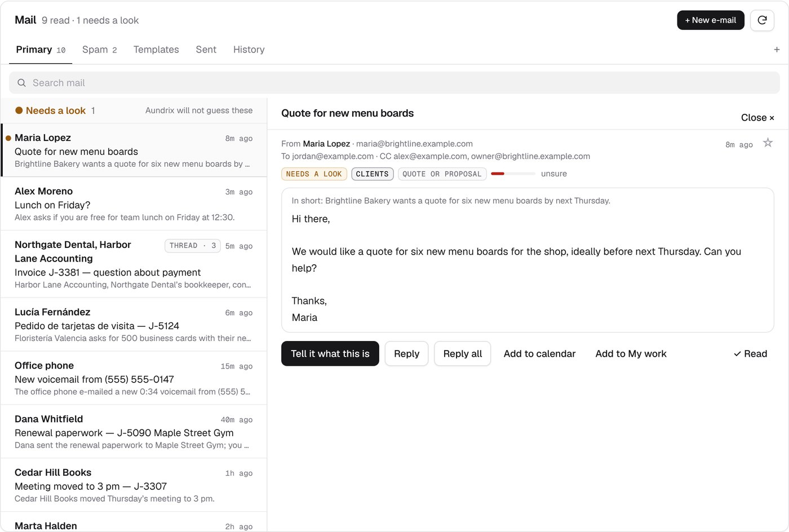Image resolution: width=789 pixels, height=532 pixels.
Task: Click the Search mail field
Action: pos(394,83)
